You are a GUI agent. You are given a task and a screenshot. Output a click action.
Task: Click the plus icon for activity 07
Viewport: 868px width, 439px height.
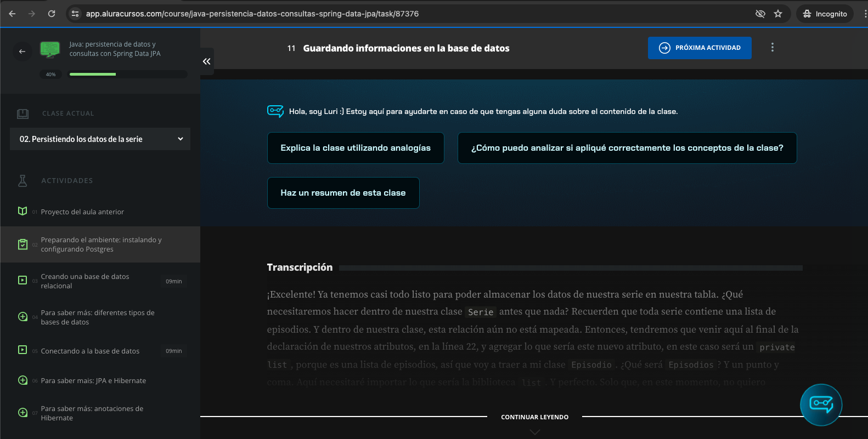[22, 413]
